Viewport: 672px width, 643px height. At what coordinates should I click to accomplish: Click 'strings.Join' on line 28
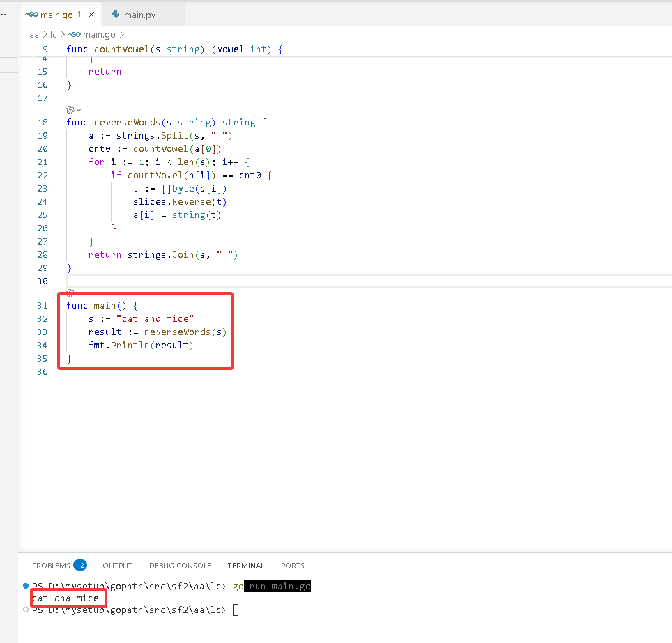point(160,254)
